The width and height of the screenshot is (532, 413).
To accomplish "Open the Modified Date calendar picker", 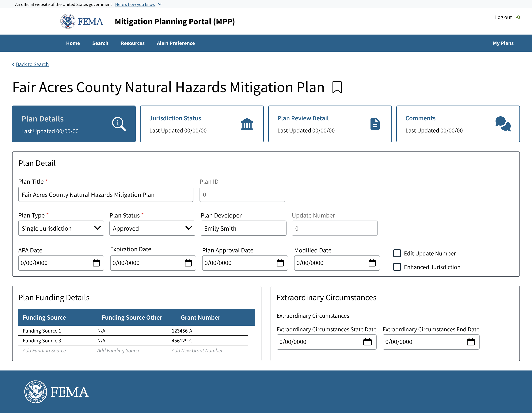I will pyautogui.click(x=372, y=263).
